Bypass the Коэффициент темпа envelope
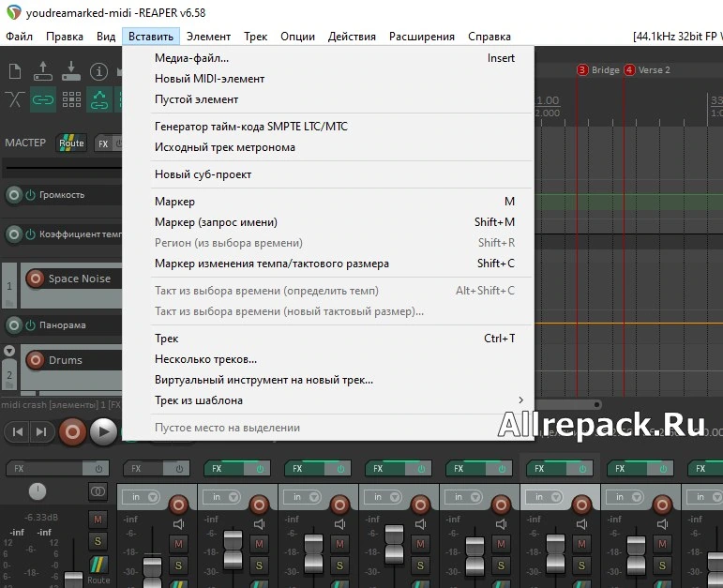The width and height of the screenshot is (723, 588). tap(30, 234)
